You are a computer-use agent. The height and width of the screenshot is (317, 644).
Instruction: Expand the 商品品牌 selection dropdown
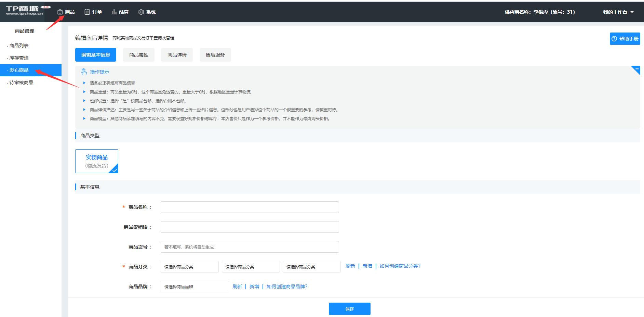(x=194, y=287)
